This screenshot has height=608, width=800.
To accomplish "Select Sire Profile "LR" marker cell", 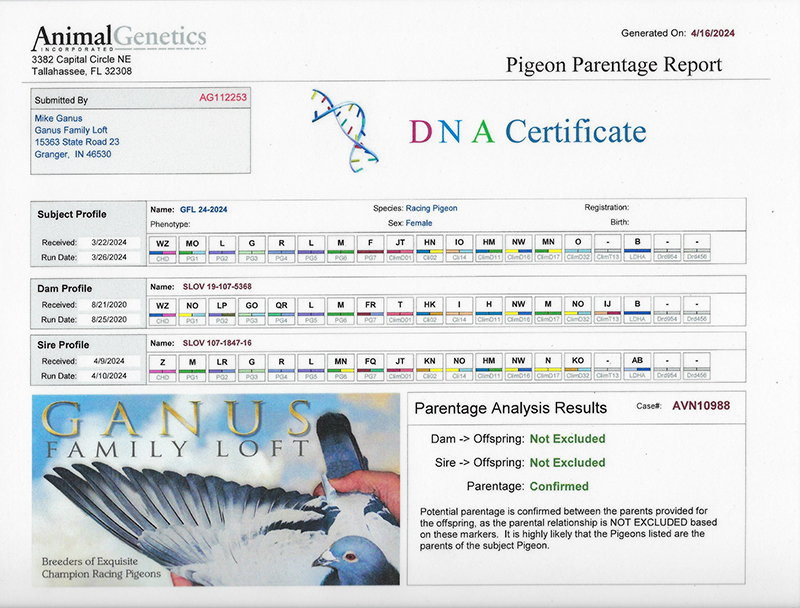I will pos(221,367).
